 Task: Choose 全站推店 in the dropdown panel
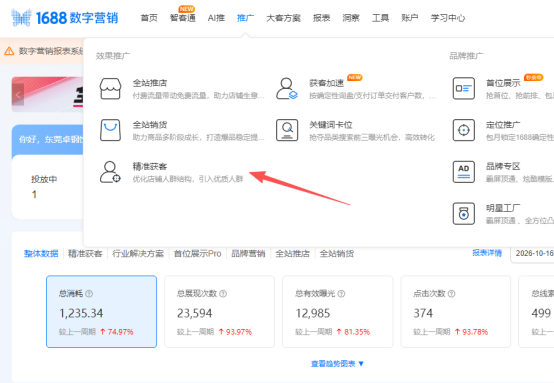[150, 83]
